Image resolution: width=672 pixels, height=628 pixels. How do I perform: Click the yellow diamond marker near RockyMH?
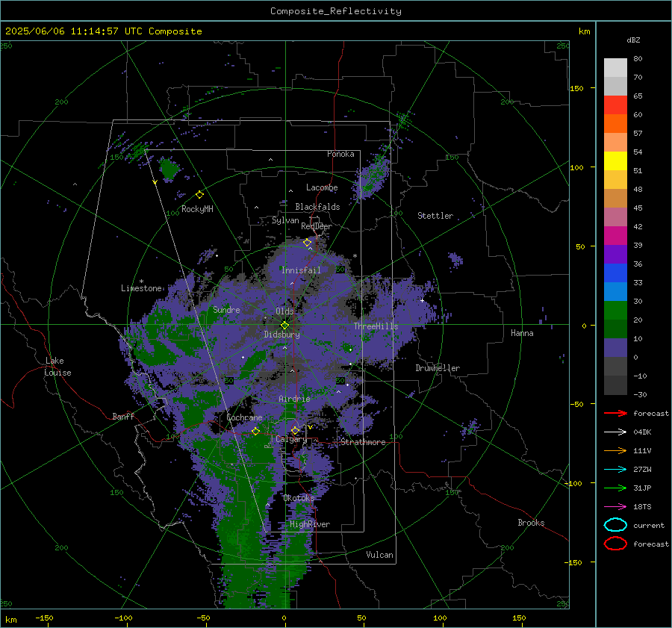pos(199,195)
